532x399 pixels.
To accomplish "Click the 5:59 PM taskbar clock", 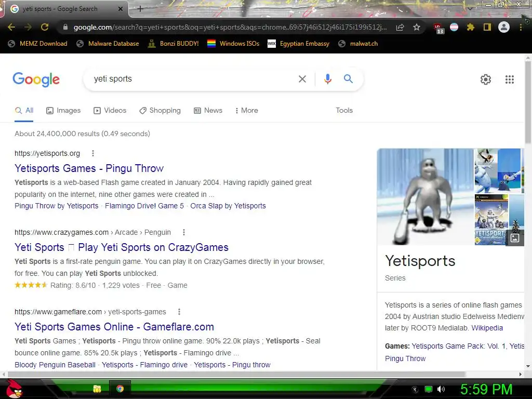I will (x=486, y=389).
